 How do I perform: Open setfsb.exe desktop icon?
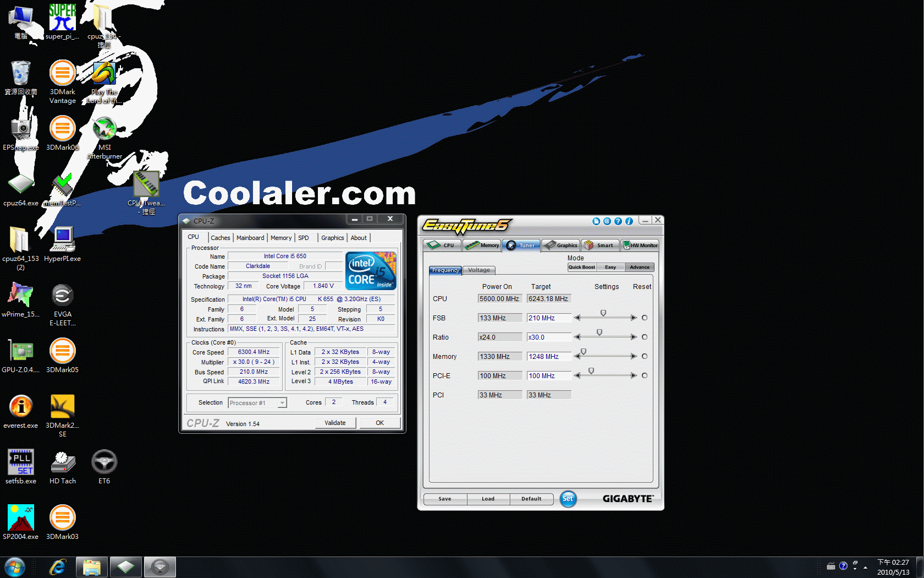pyautogui.click(x=21, y=467)
